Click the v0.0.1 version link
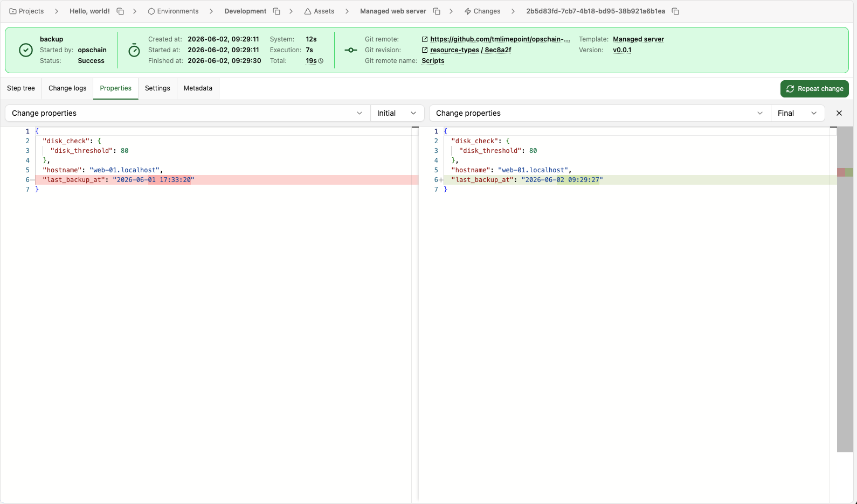The width and height of the screenshot is (857, 504). tap(622, 50)
